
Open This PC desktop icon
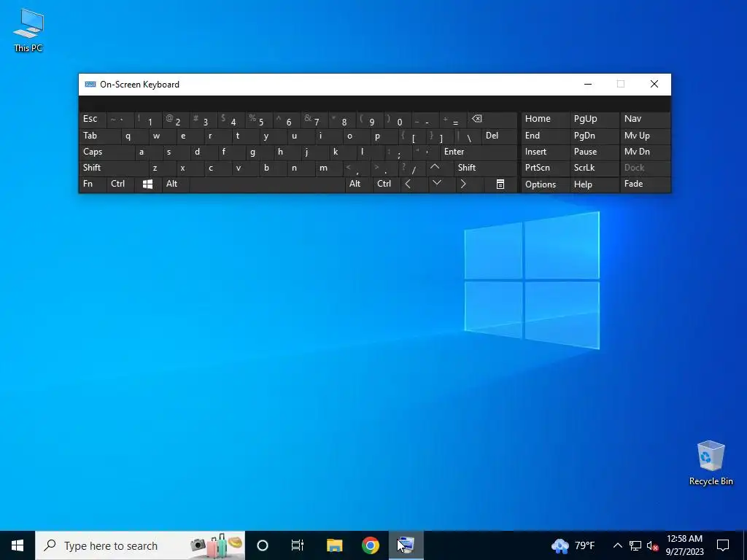click(28, 30)
